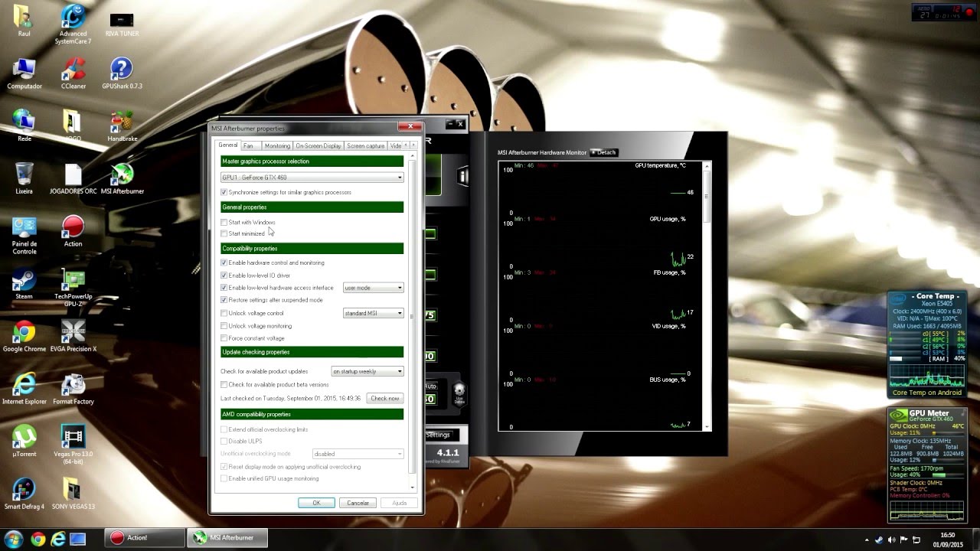980x551 pixels.
Task: Open TechPowerUp GPU-Z shortcut
Action: (73, 287)
